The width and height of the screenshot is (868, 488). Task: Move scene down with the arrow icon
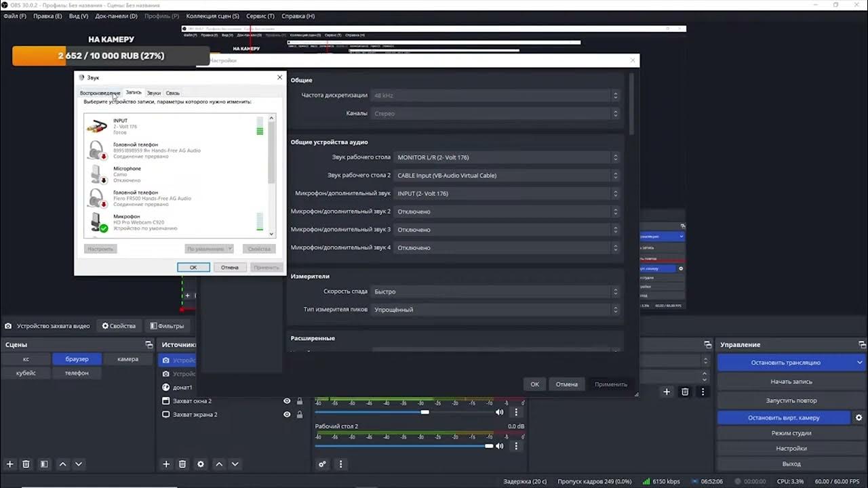point(79,464)
